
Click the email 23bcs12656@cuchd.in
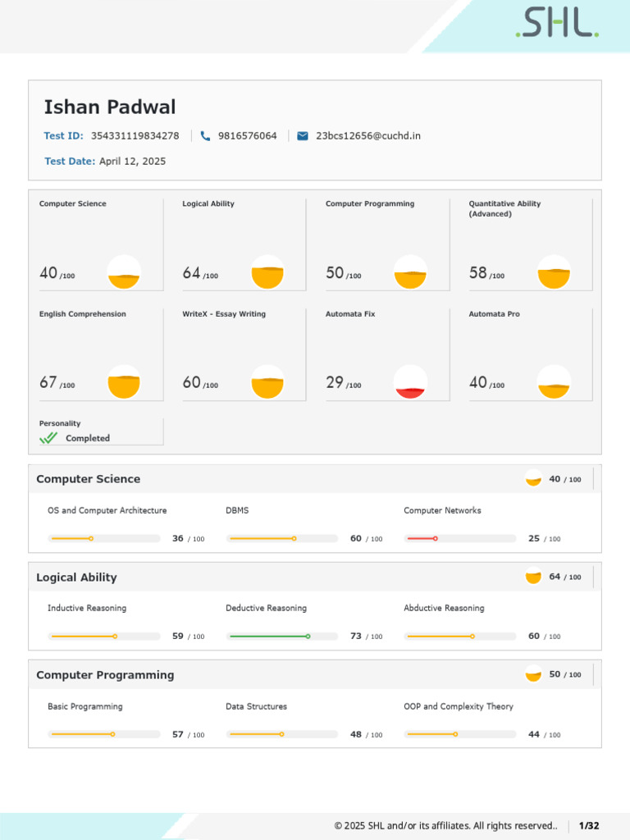(x=368, y=136)
